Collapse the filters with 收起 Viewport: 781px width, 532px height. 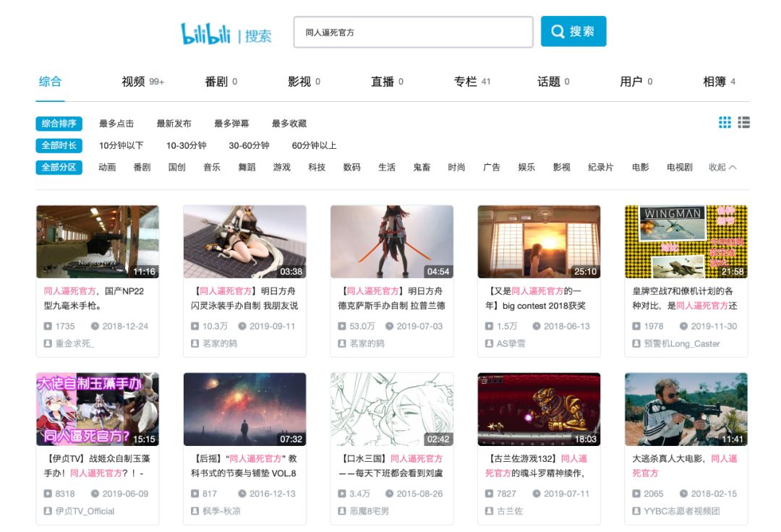tap(722, 167)
